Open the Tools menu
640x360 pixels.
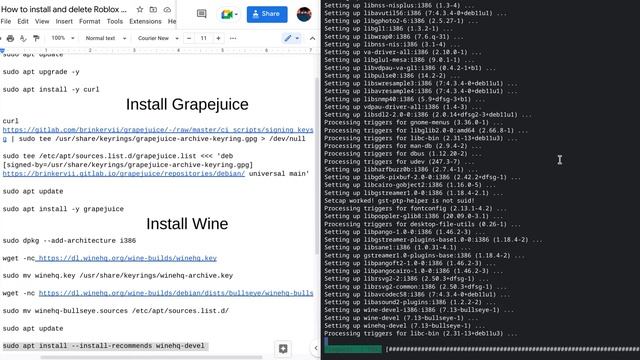pos(115,21)
